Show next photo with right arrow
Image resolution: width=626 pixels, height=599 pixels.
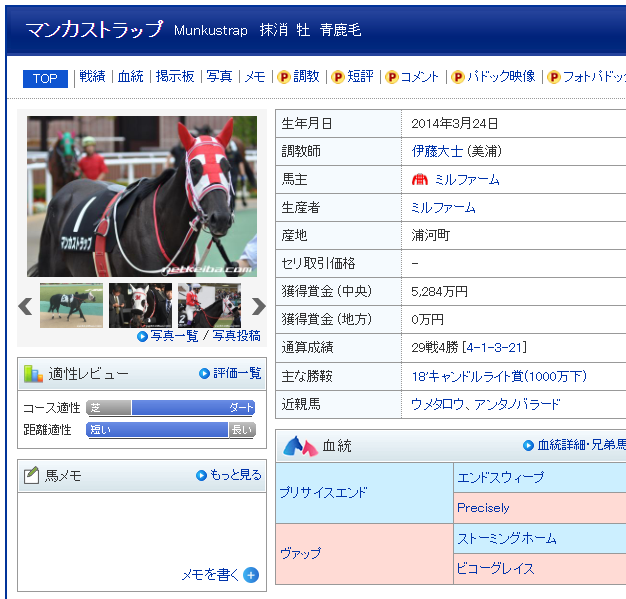tap(258, 306)
